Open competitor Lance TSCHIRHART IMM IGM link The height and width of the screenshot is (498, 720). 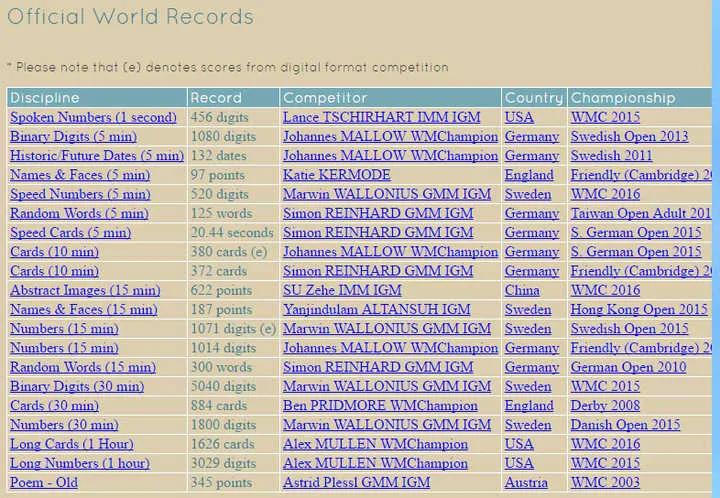(x=382, y=118)
